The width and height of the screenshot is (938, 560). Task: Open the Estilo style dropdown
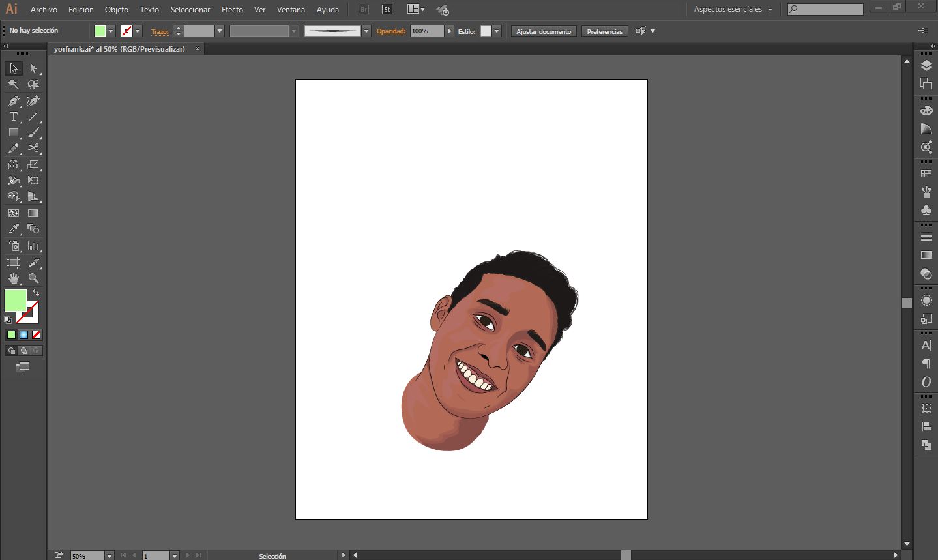[497, 31]
